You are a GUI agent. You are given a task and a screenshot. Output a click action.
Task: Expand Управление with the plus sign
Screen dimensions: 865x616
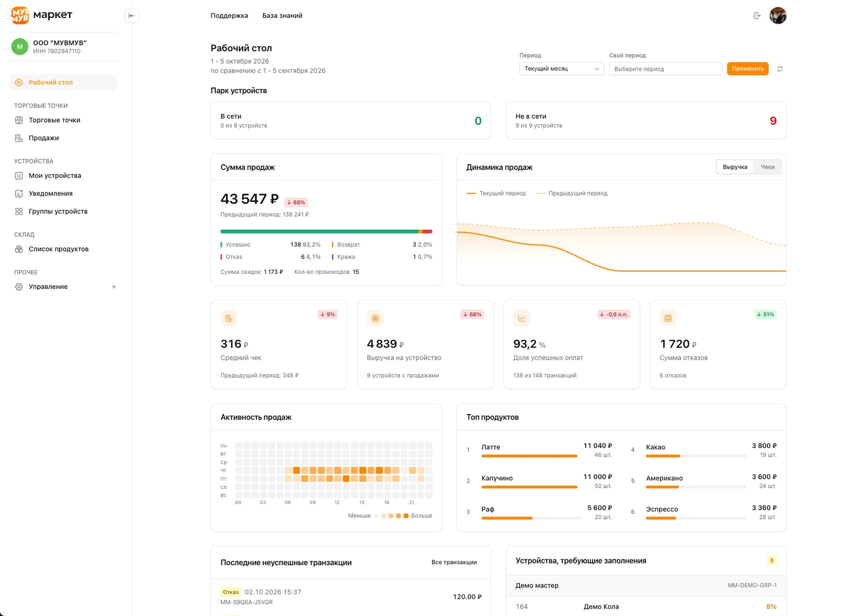[x=114, y=287]
